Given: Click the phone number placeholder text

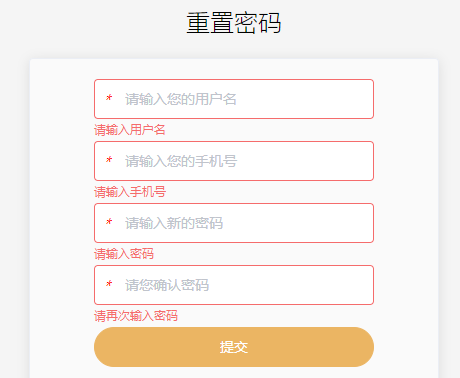Looking at the screenshot, I should click(x=181, y=161).
